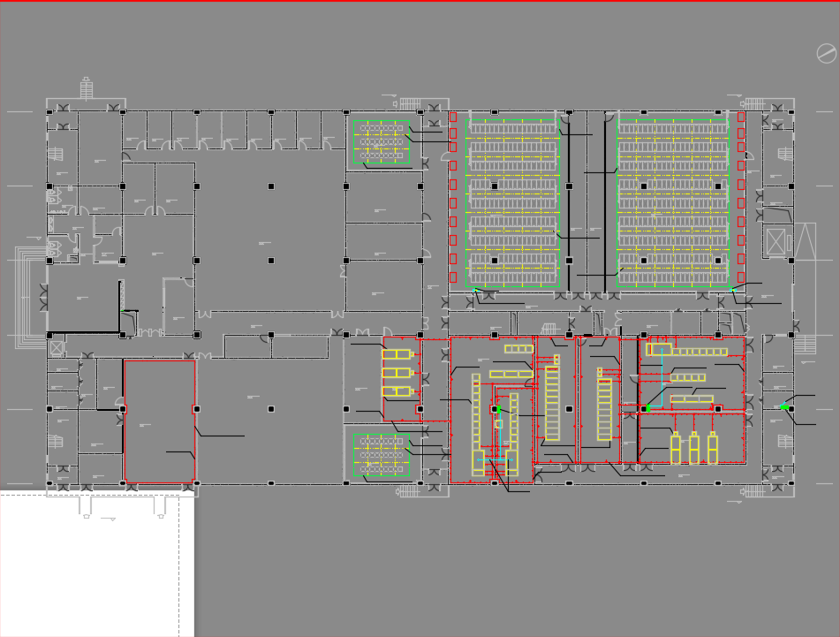Select the large empty red-outlined room
Screen dimensions: 840x637
[x=160, y=421]
